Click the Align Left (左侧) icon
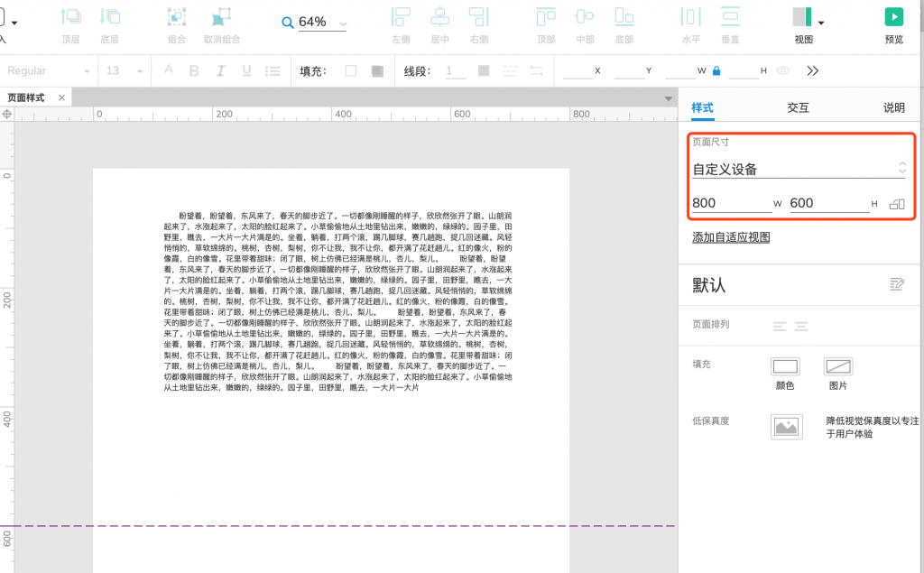 pos(401,17)
